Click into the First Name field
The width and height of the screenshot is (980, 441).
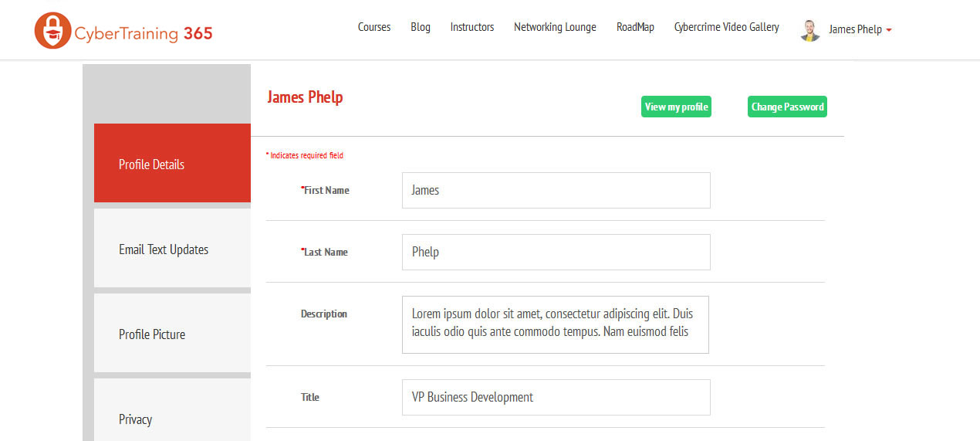(x=556, y=190)
